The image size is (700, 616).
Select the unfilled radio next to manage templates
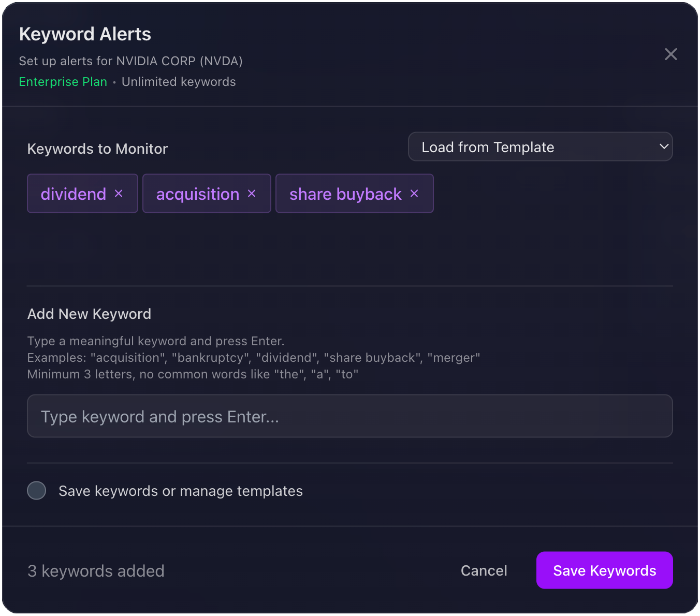point(36,490)
